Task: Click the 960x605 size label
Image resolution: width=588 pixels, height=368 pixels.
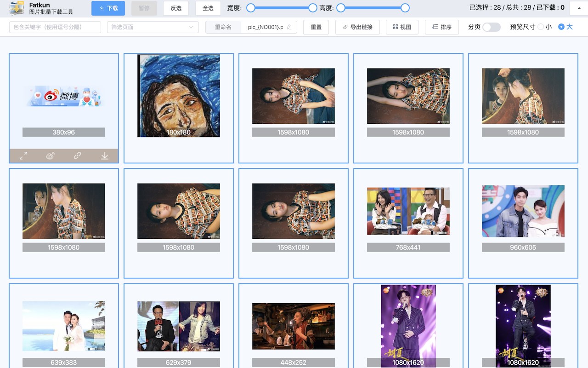Action: pos(523,247)
